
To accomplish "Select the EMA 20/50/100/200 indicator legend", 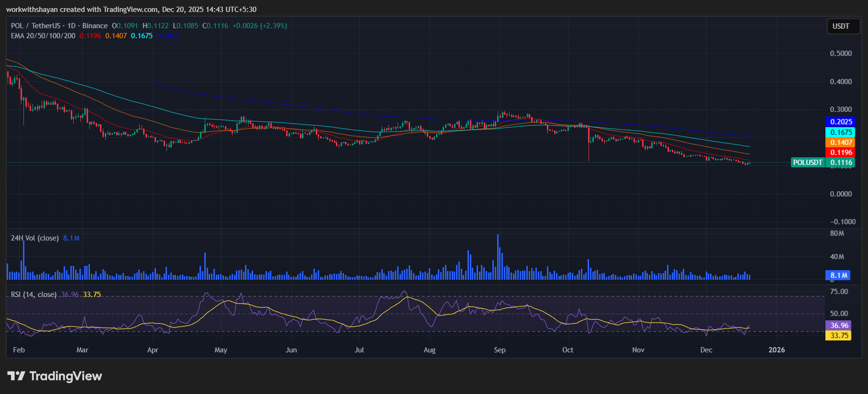I will (43, 36).
